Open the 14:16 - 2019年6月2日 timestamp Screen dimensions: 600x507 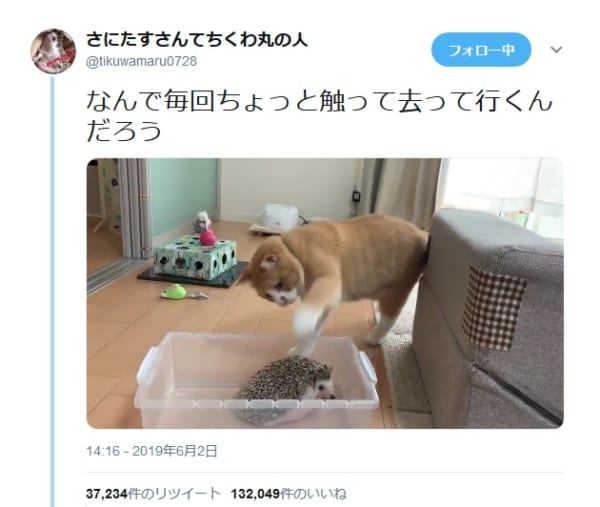click(152, 451)
